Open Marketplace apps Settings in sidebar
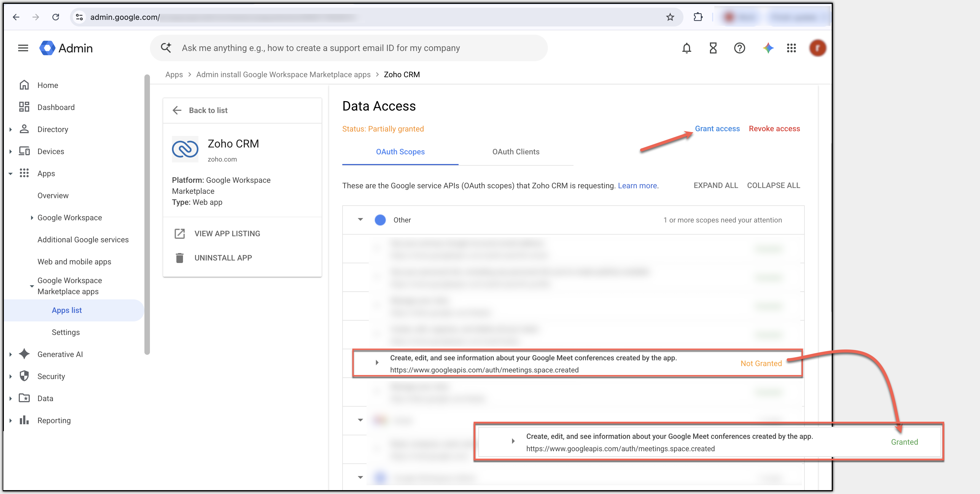This screenshot has height=494, width=980. 66,332
